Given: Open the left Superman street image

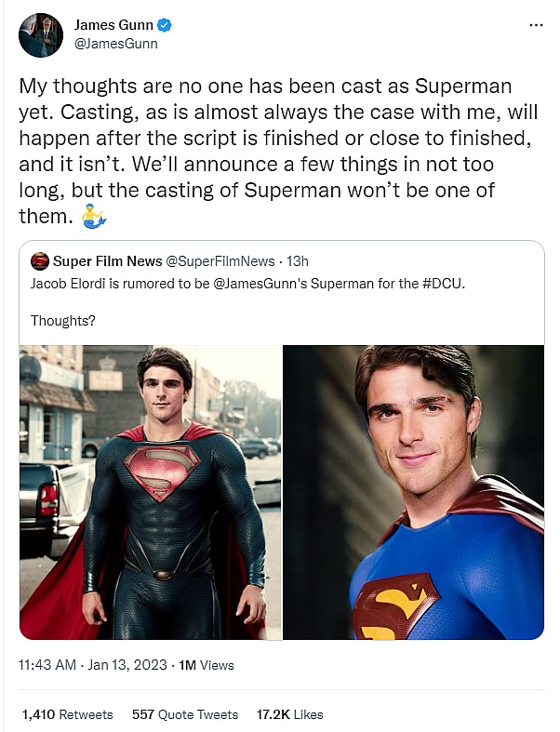Looking at the screenshot, I should click(x=151, y=492).
